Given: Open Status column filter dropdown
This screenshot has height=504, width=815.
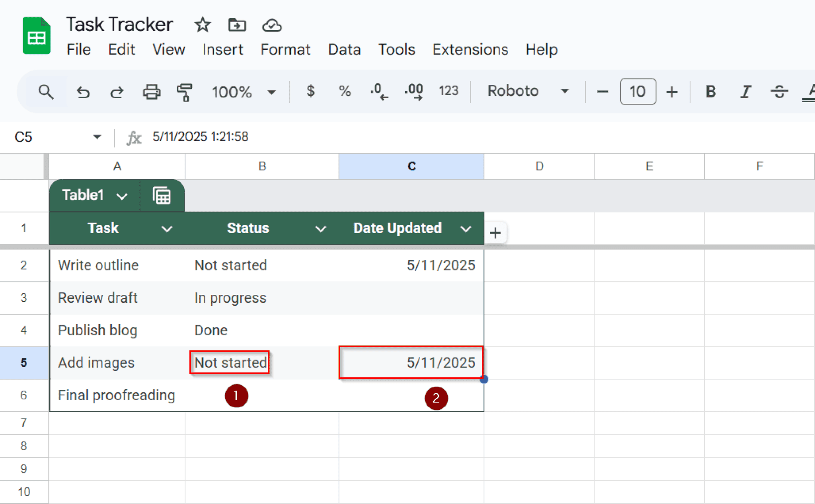Looking at the screenshot, I should (321, 229).
